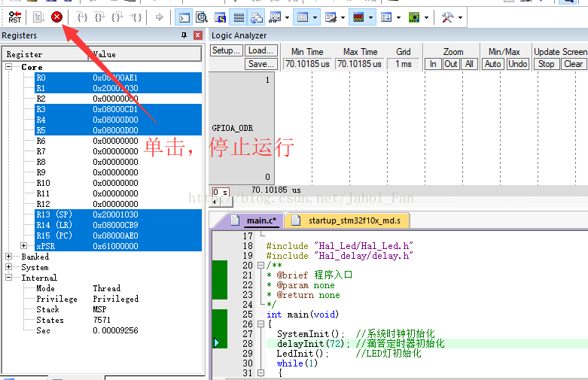Open Analysis Windows dropdown arrow
Screen dimensions: 588x380
370,17
